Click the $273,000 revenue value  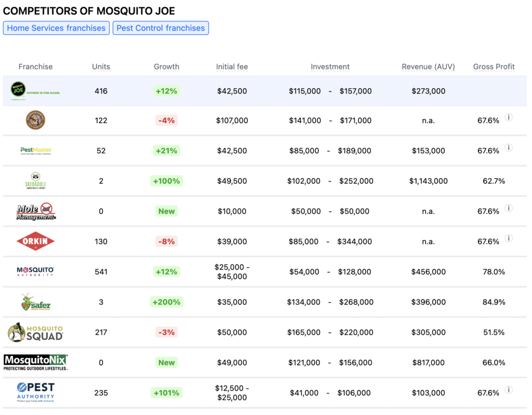(x=428, y=91)
